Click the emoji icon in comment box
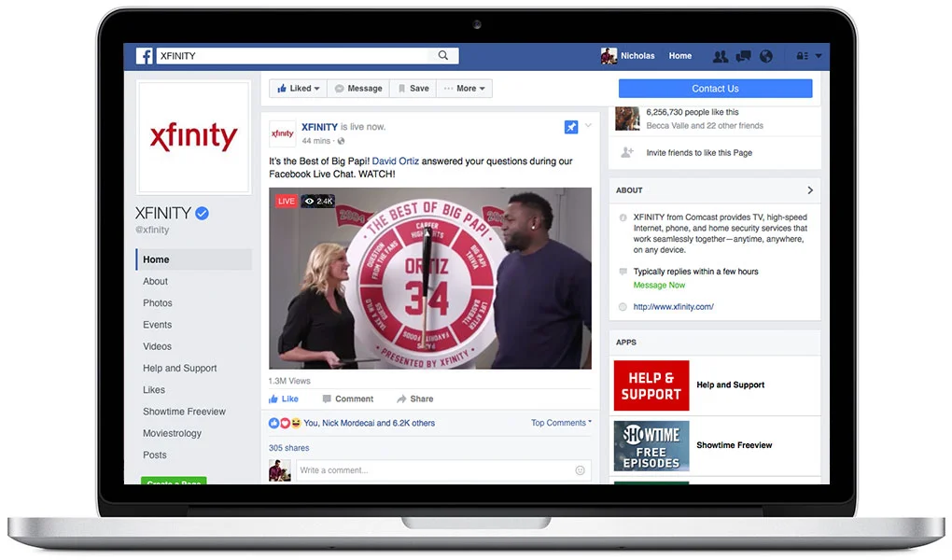 (580, 470)
